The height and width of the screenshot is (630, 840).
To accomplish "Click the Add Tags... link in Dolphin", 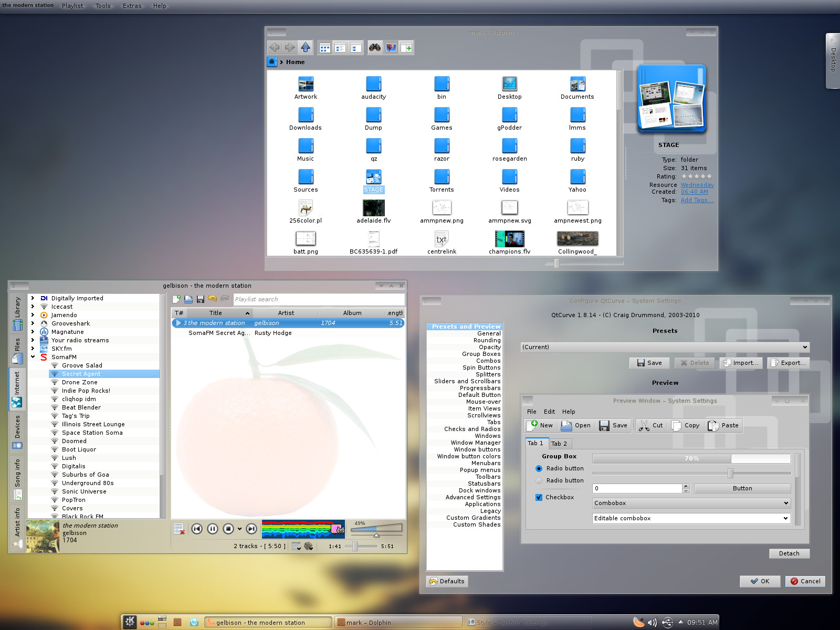I will 697,200.
